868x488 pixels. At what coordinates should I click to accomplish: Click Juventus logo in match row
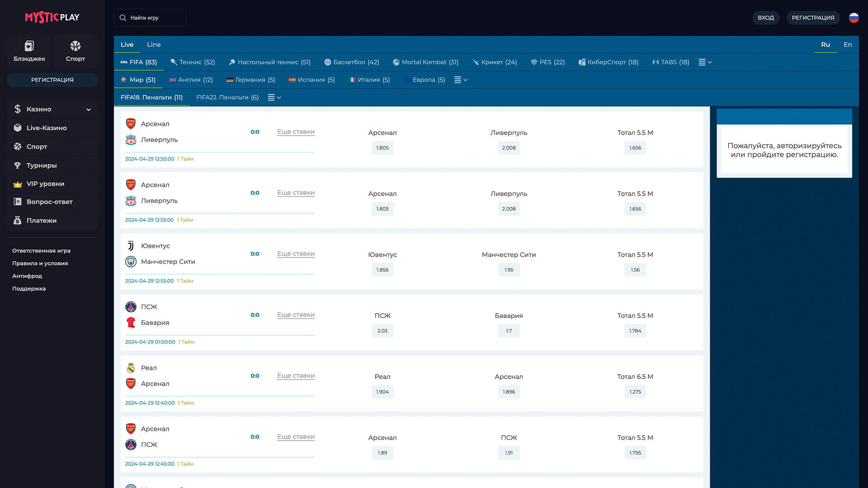point(131,246)
